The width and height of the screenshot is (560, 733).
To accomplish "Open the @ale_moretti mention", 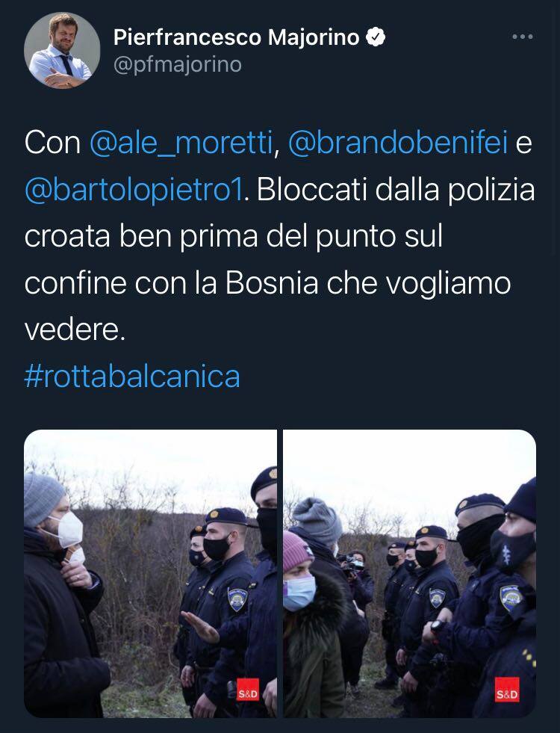I will (x=181, y=142).
